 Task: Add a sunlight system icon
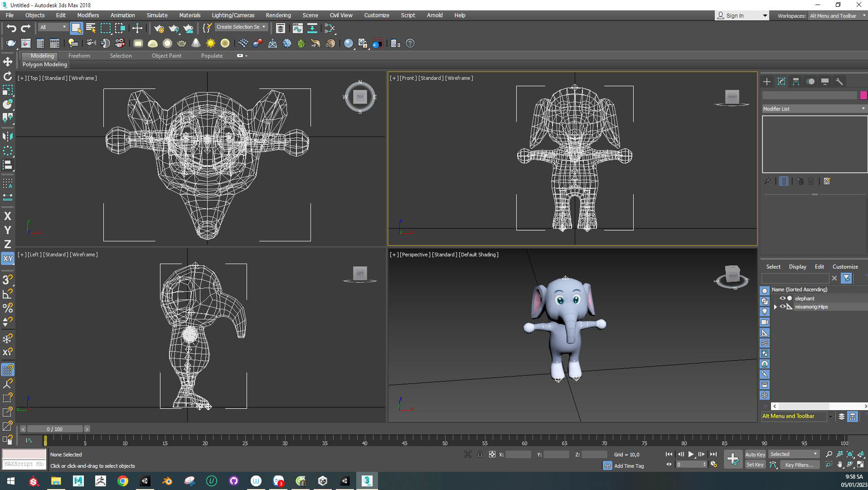coord(211,44)
